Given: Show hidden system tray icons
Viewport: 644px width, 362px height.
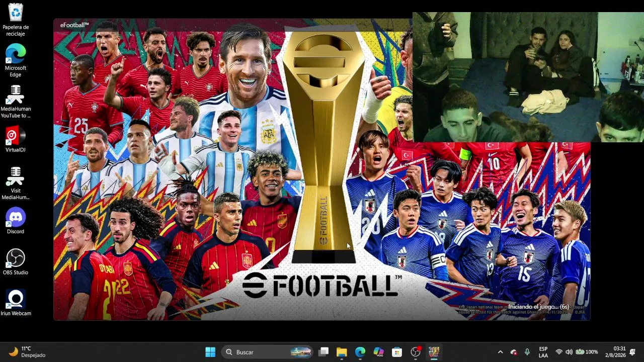Looking at the screenshot, I should [500, 352].
